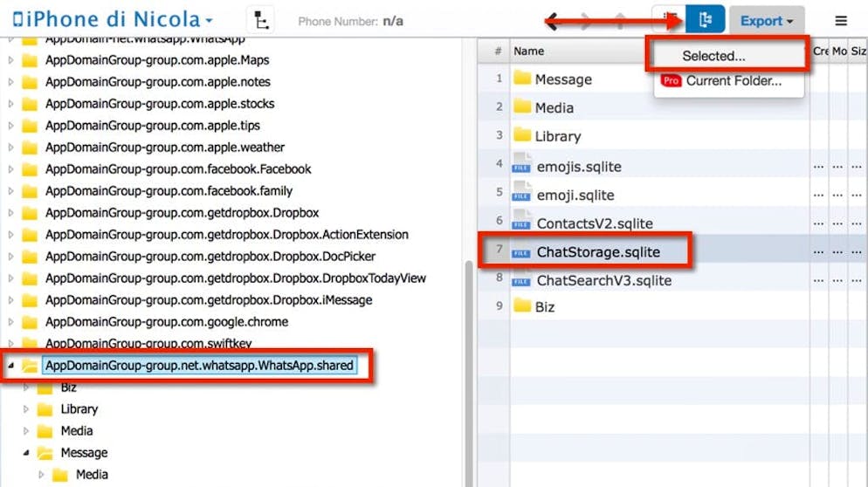Expand the Library subfolder in tree
Viewport: 868px width, 487px height.
(26, 409)
